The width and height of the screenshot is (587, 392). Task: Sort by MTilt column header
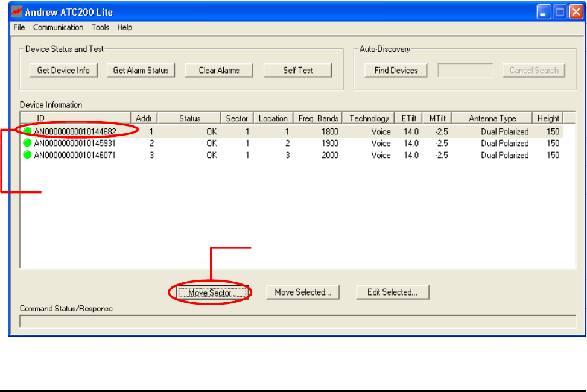pos(437,118)
